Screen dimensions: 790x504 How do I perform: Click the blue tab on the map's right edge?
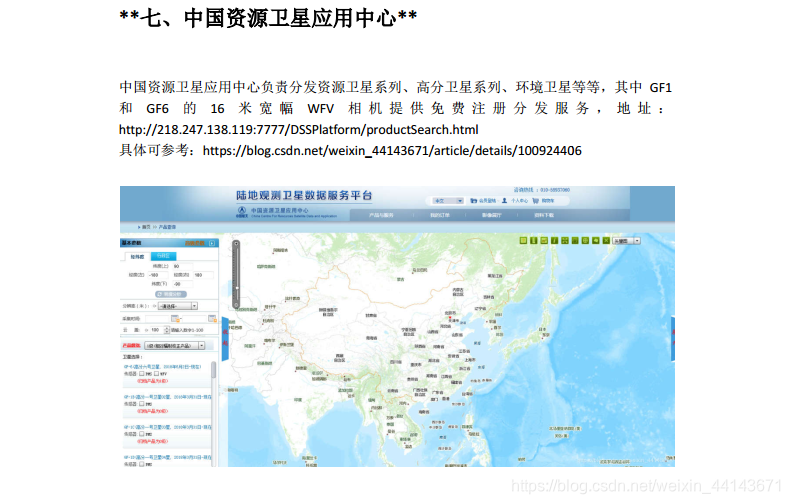tap(673, 339)
